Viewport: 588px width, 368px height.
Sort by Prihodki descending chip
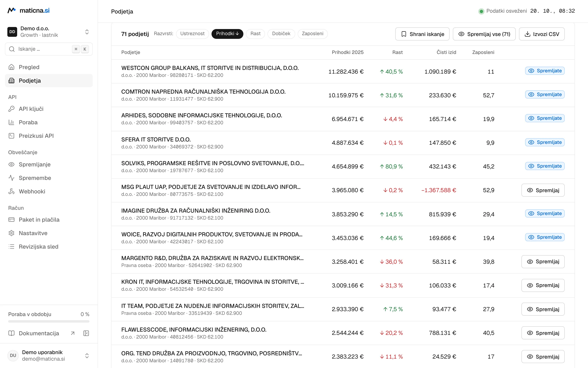(227, 34)
